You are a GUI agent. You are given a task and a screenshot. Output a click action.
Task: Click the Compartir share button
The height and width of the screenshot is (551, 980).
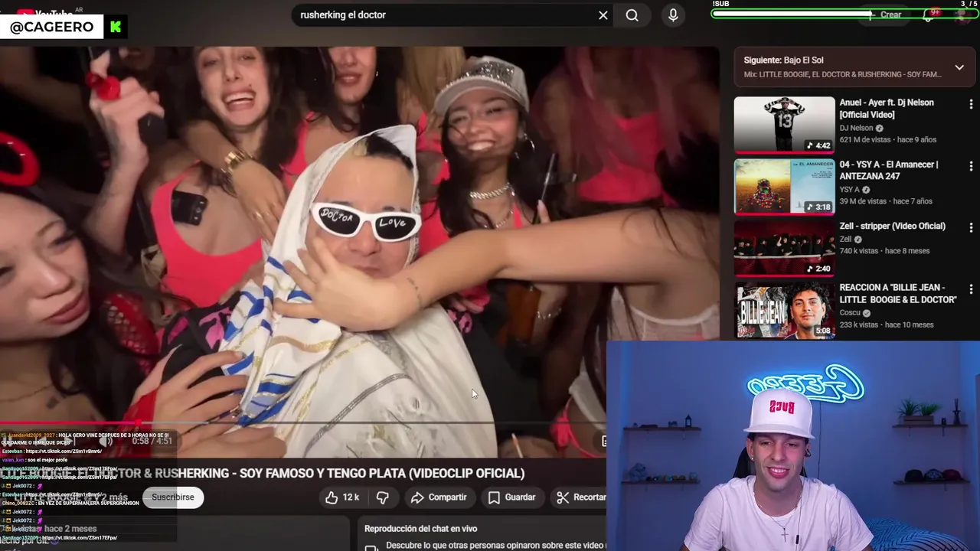(439, 497)
